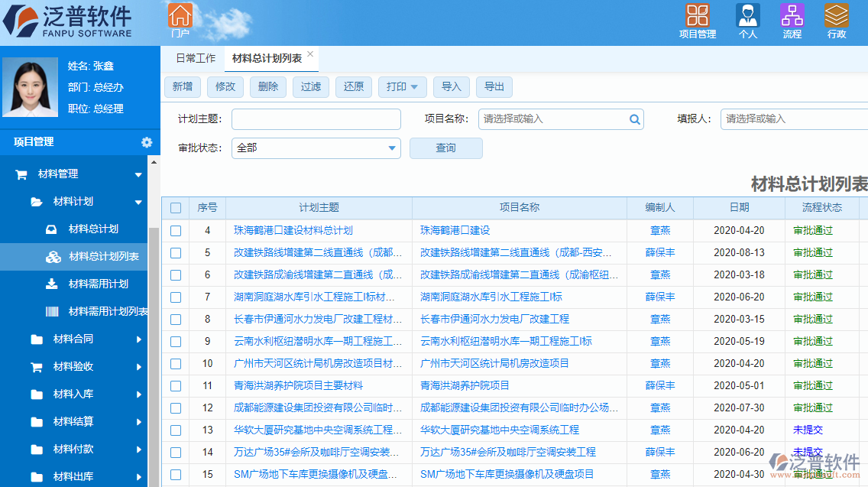Open the 打印 dropdown arrow

point(414,87)
